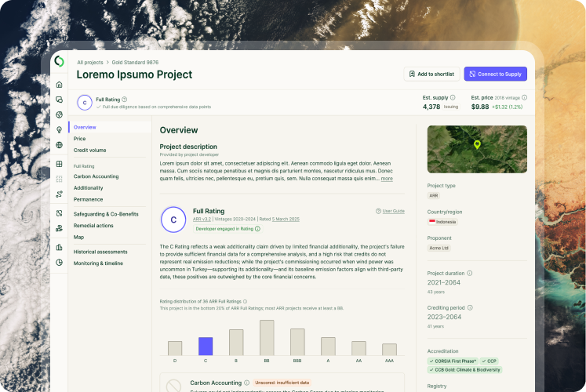Click the four-square grid sidebar icon
This screenshot has width=586, height=392.
pyautogui.click(x=59, y=164)
